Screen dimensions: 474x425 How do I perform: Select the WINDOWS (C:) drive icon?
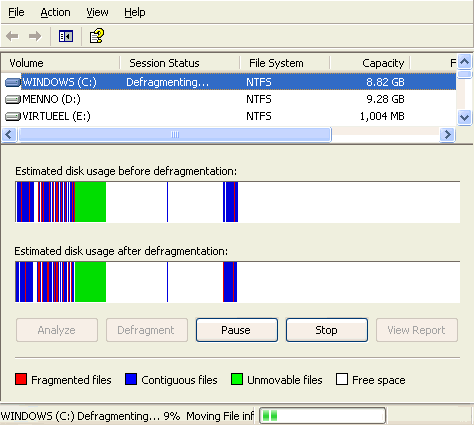(13, 82)
